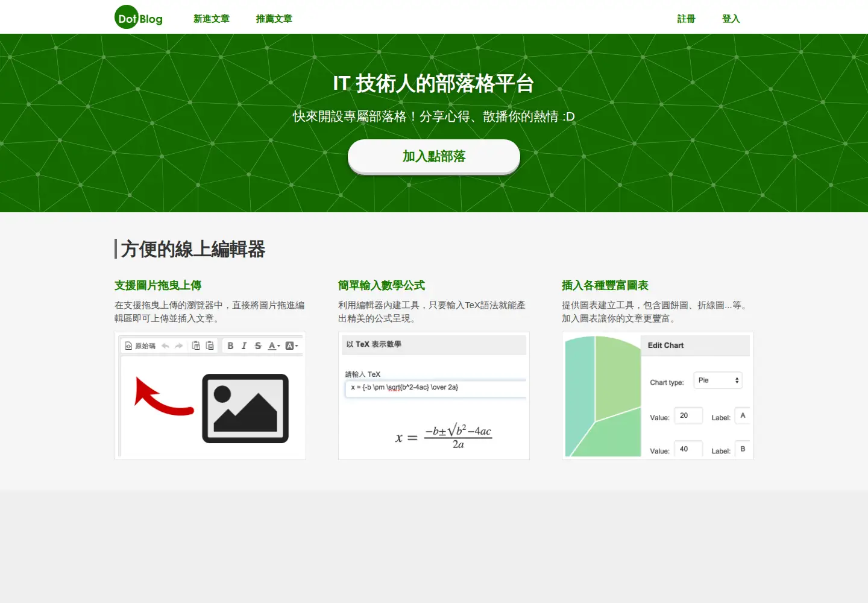This screenshot has height=603, width=868.
Task: Click the IT 技術人的部落格平台 banner title
Action: pos(433,84)
